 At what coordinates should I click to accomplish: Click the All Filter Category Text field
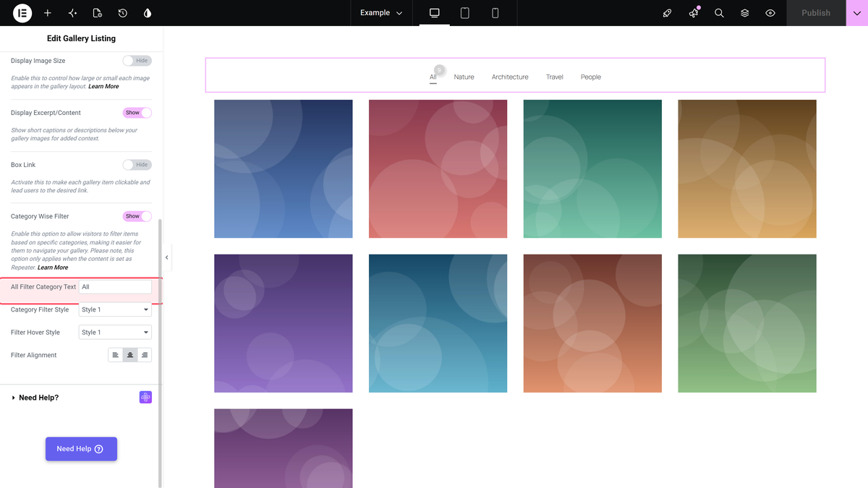pos(115,287)
